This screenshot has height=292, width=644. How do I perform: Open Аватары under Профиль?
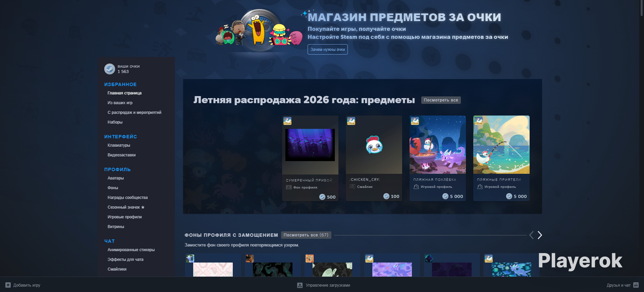pyautogui.click(x=116, y=178)
